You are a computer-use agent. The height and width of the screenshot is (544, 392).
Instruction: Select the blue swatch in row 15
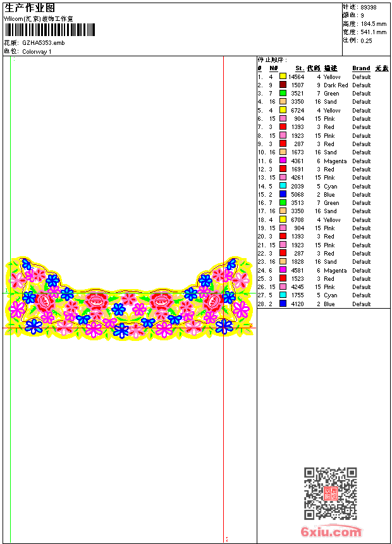283,195
